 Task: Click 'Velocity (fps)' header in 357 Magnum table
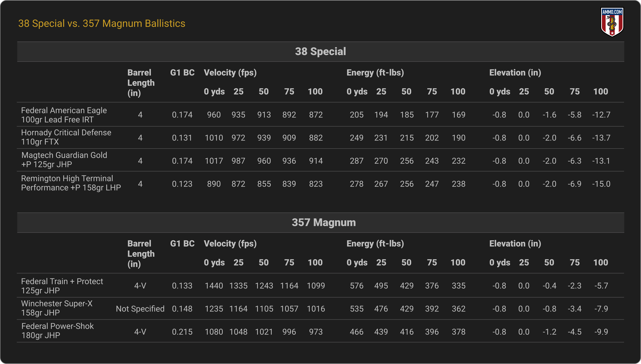230,243
